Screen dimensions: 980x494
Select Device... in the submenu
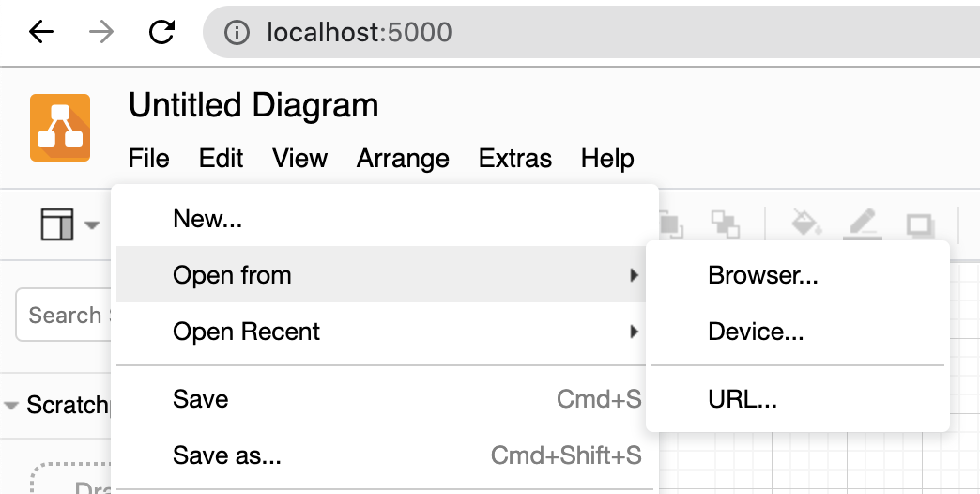click(798, 331)
